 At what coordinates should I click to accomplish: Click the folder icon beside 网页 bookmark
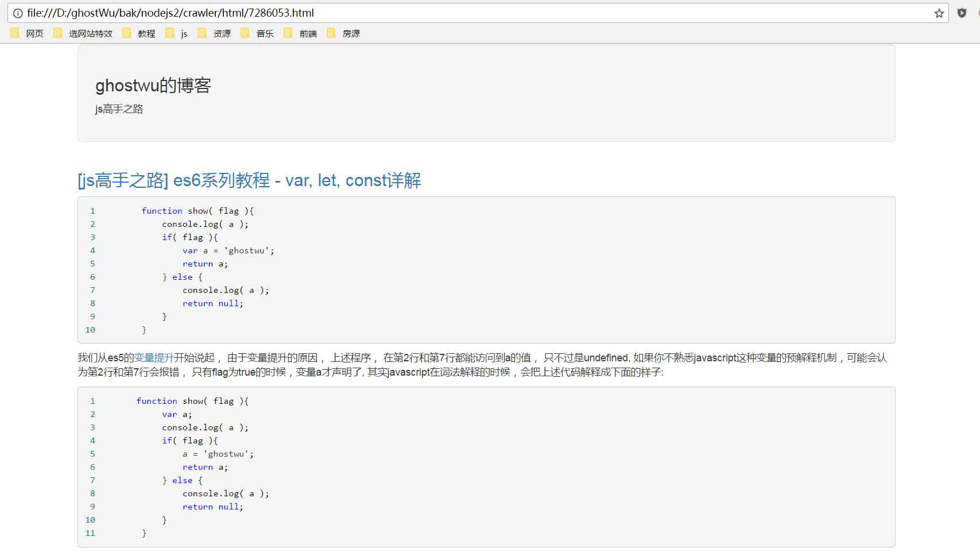pyautogui.click(x=14, y=33)
